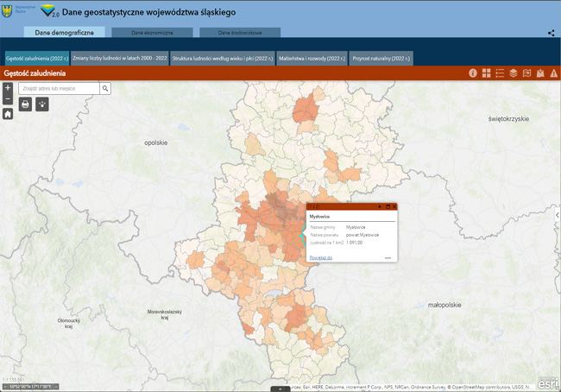The height and width of the screenshot is (392, 561).
Task: Select the Przyrost naturalny (2022 r.) tab
Action: [381, 58]
